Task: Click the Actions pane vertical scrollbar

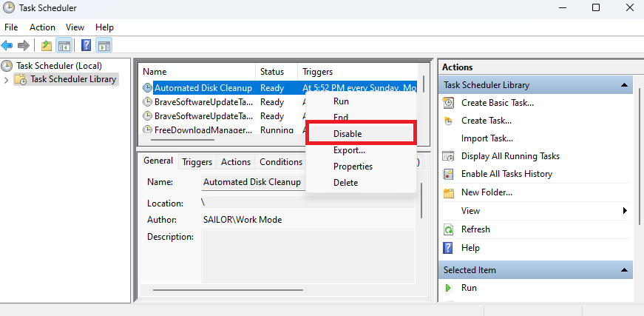Action: click(640, 156)
